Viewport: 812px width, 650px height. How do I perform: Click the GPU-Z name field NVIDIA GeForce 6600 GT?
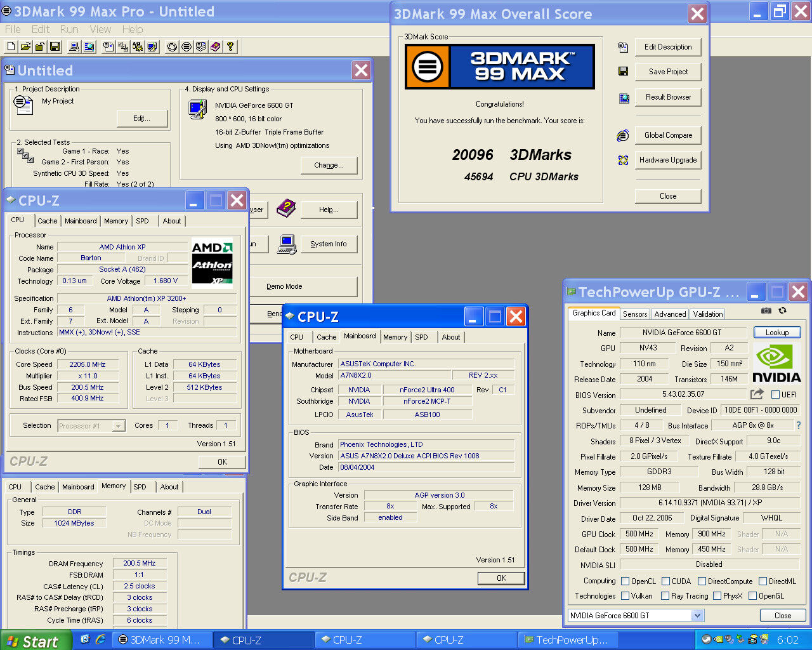coord(682,333)
